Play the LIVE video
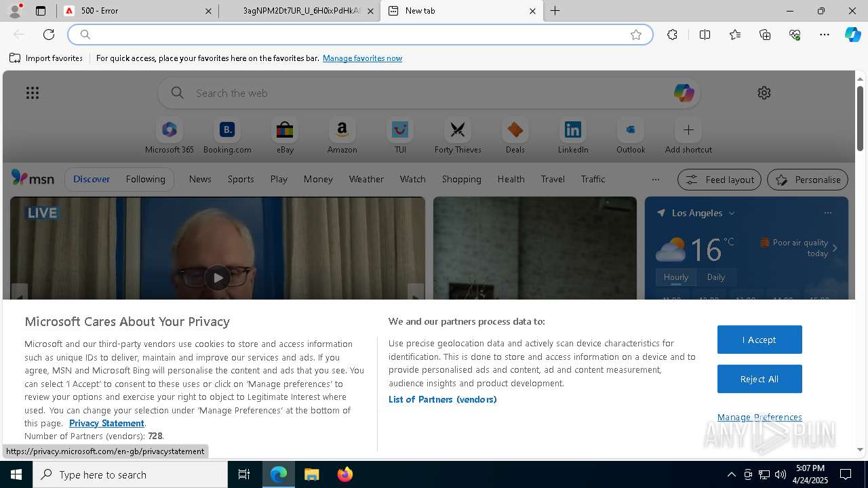The height and width of the screenshot is (488, 868). click(217, 277)
